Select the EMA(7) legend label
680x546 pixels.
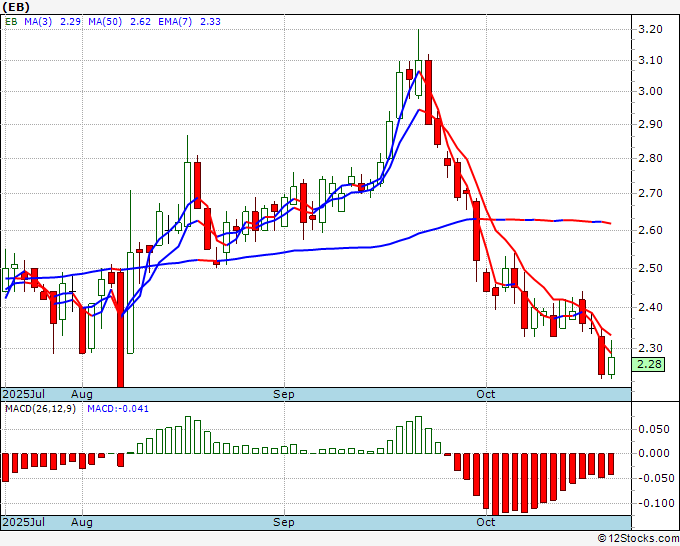coord(175,22)
